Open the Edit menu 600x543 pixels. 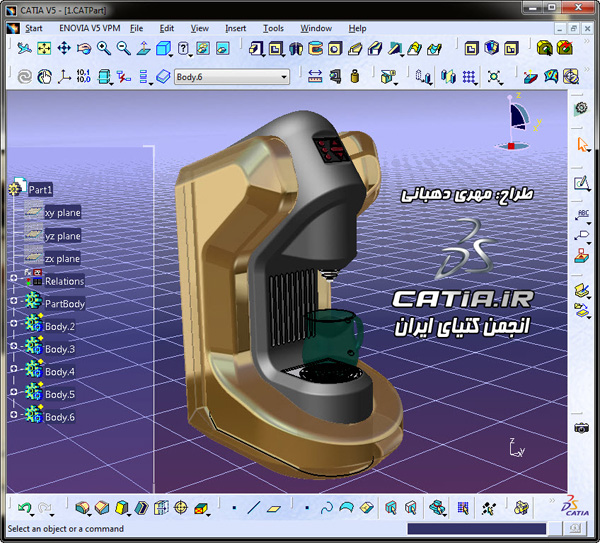[166, 28]
